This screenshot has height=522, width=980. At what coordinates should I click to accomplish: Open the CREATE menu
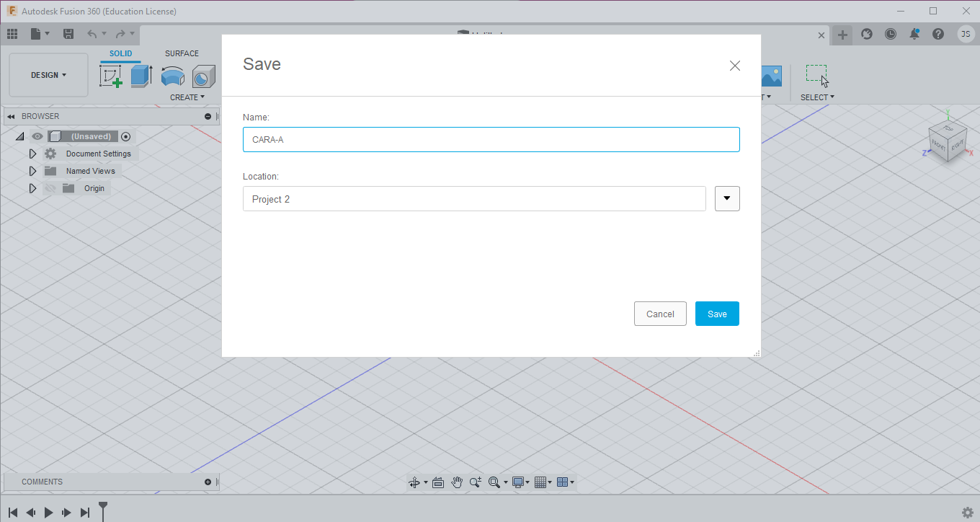click(x=187, y=97)
